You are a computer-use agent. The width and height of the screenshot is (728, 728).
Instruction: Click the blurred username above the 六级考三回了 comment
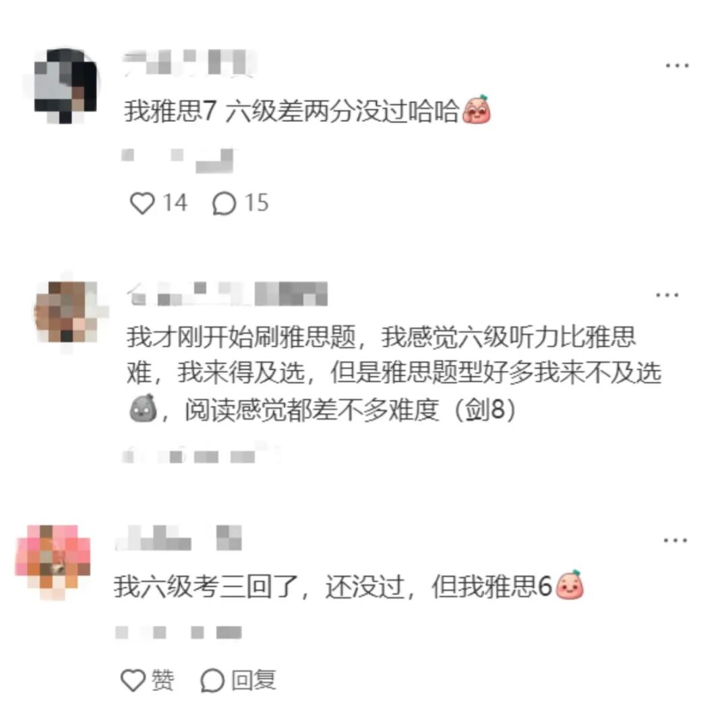pos(178,538)
